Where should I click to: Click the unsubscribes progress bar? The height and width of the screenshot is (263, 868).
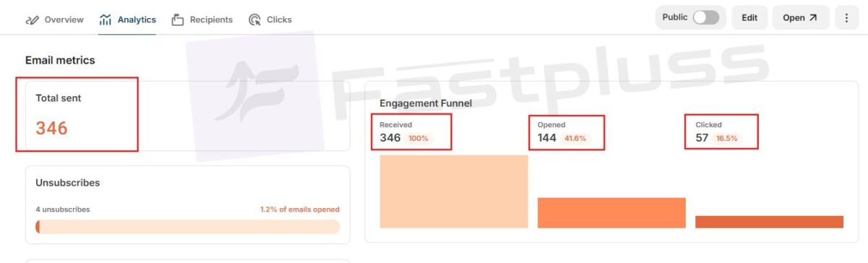pyautogui.click(x=187, y=227)
